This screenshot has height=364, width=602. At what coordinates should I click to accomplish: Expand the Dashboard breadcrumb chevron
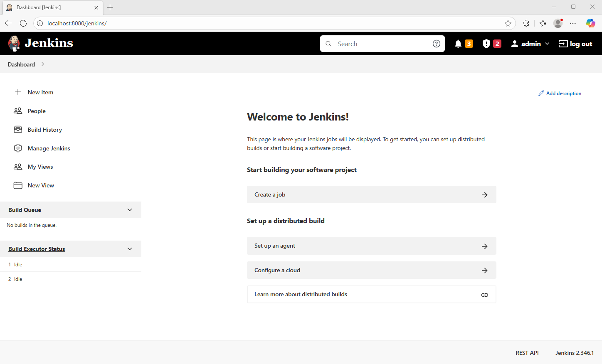(x=43, y=64)
